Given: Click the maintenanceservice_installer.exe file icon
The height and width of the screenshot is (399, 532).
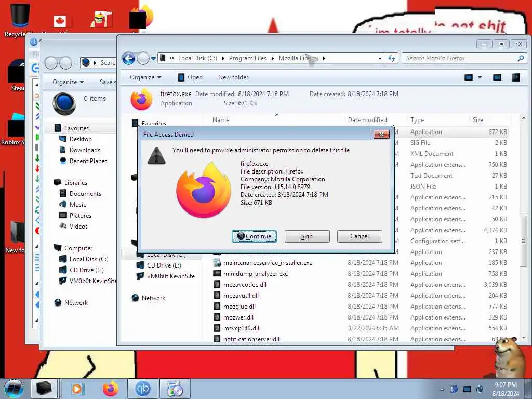Looking at the screenshot, I should [217, 262].
